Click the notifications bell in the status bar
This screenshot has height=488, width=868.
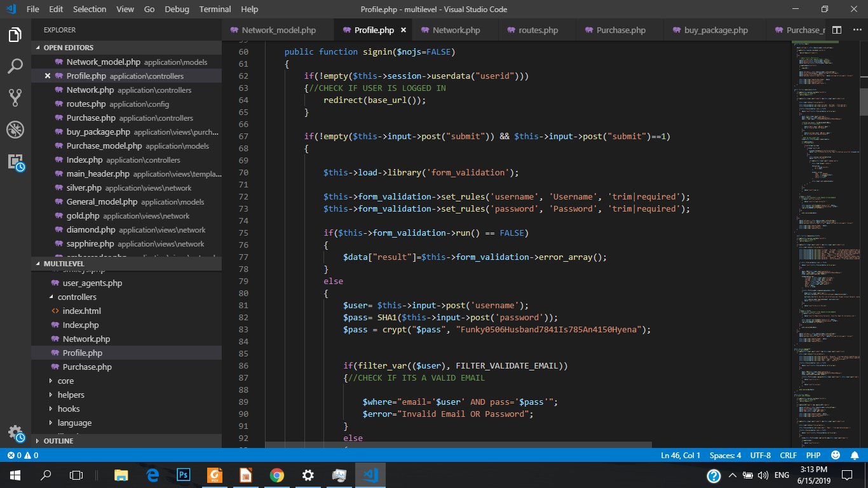[x=853, y=455]
